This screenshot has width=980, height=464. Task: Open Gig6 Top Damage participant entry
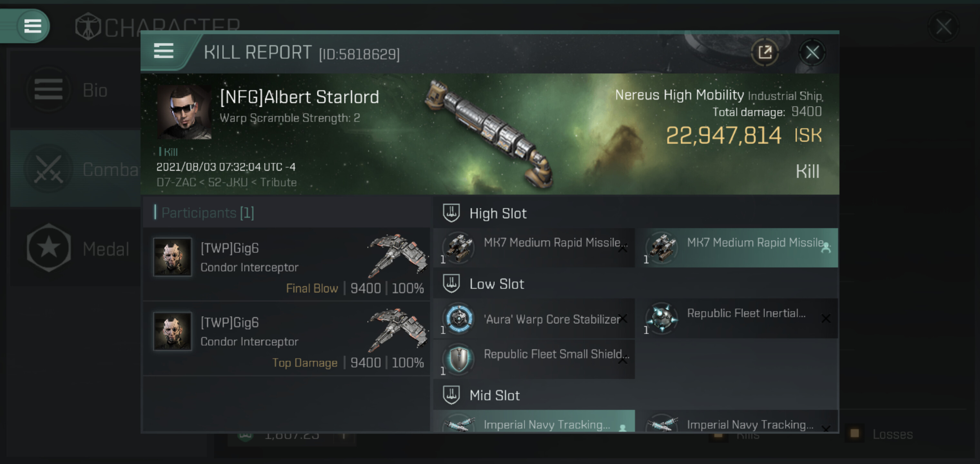287,338
